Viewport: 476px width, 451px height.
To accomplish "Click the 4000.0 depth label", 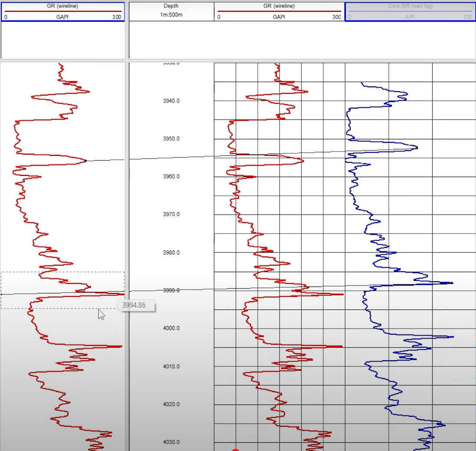I will pos(171,328).
